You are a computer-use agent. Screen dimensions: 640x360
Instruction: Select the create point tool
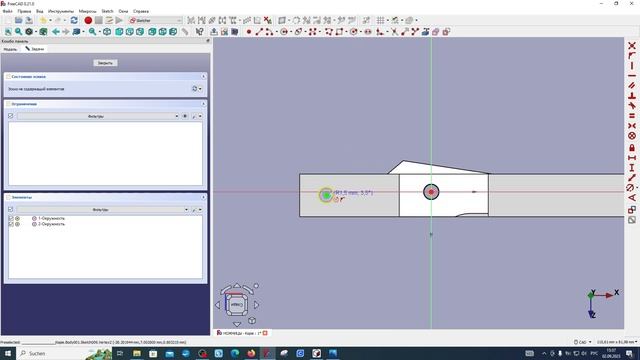(x=249, y=31)
